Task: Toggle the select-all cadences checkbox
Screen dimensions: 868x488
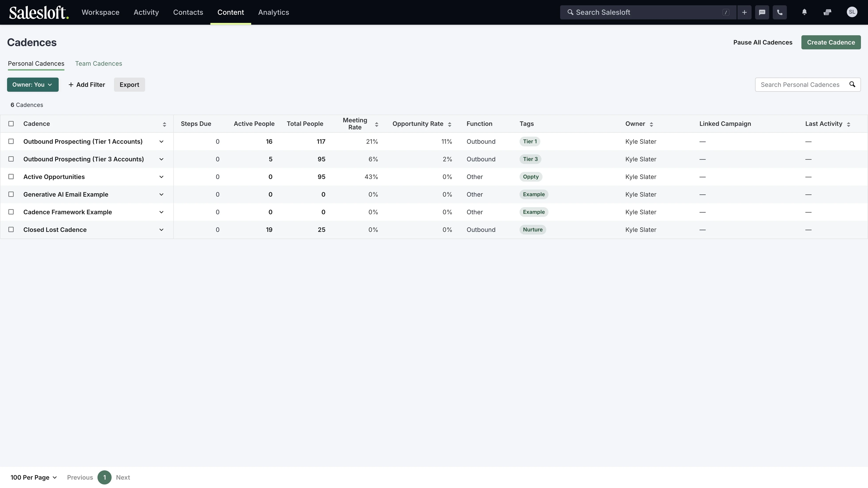Action: tap(11, 124)
